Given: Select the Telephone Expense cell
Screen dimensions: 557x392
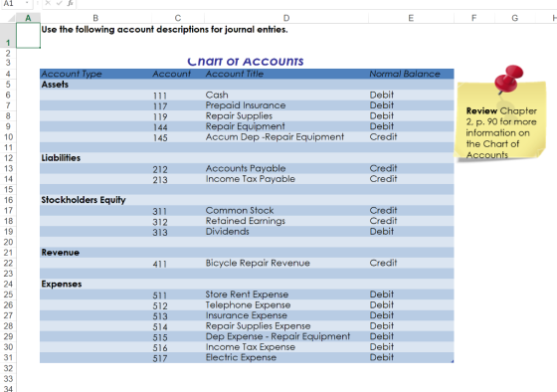Looking at the screenshot, I should pos(286,304).
